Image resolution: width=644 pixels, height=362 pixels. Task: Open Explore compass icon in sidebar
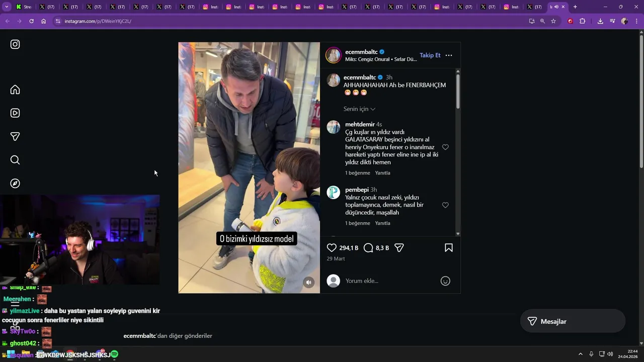[x=15, y=184]
